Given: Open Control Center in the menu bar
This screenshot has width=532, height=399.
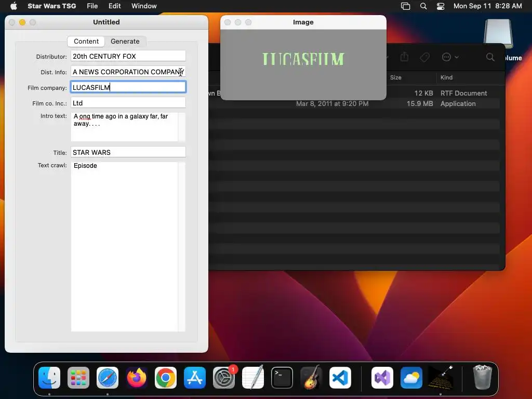Looking at the screenshot, I should pos(441,6).
